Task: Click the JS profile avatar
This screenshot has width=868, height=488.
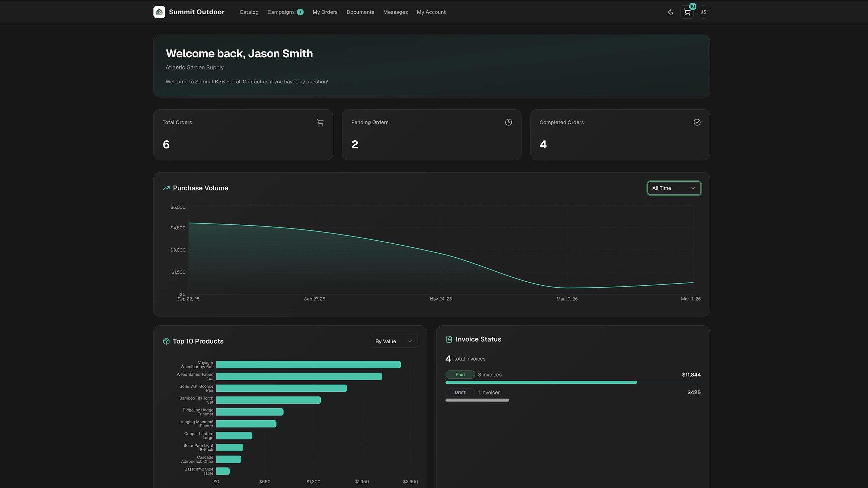Action: coord(704,12)
